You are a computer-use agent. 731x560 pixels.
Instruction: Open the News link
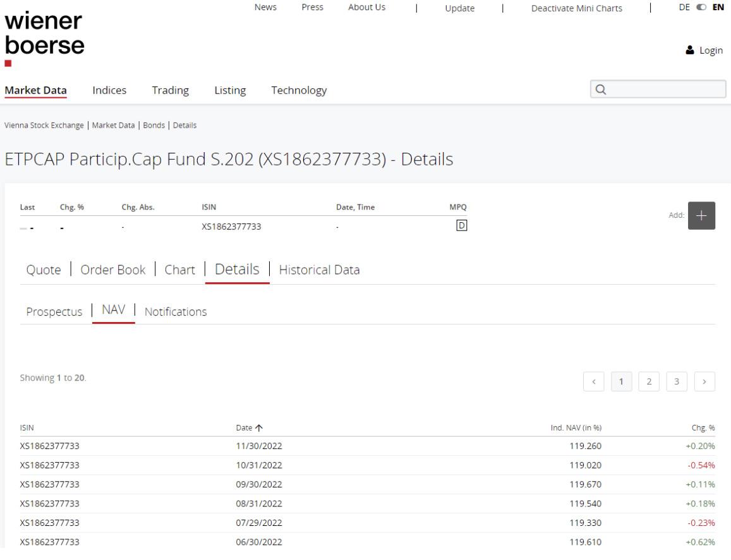[265, 8]
